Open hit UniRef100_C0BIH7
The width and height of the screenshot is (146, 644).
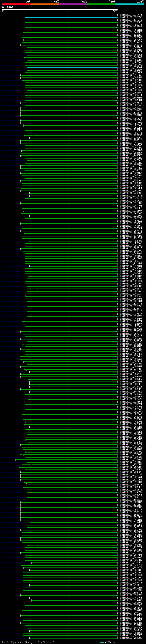131,276
